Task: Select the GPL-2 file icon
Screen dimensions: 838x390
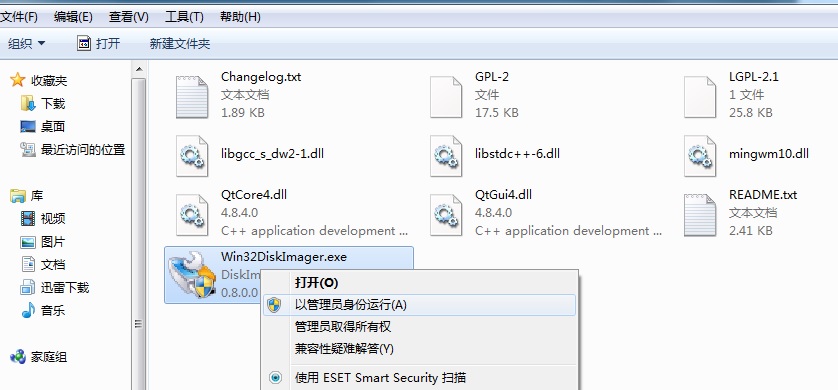Action: (x=446, y=97)
